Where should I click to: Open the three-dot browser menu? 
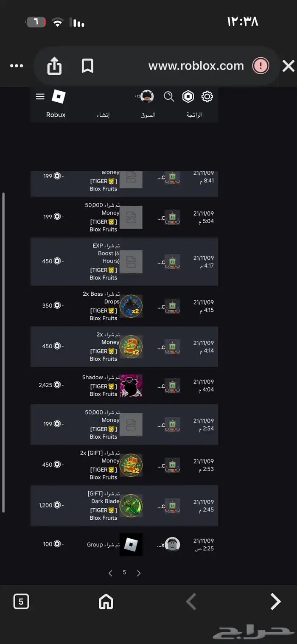(x=17, y=66)
